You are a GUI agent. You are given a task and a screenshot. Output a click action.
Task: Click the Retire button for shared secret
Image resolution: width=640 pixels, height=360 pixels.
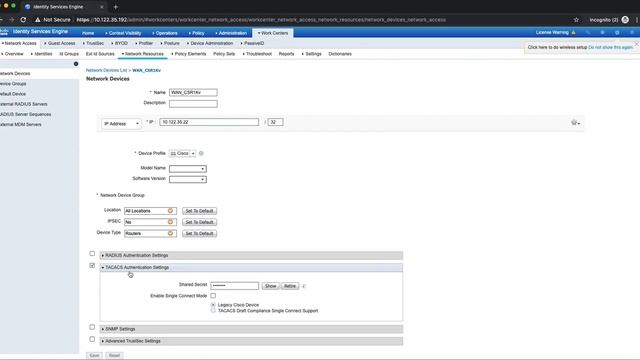pyautogui.click(x=290, y=286)
